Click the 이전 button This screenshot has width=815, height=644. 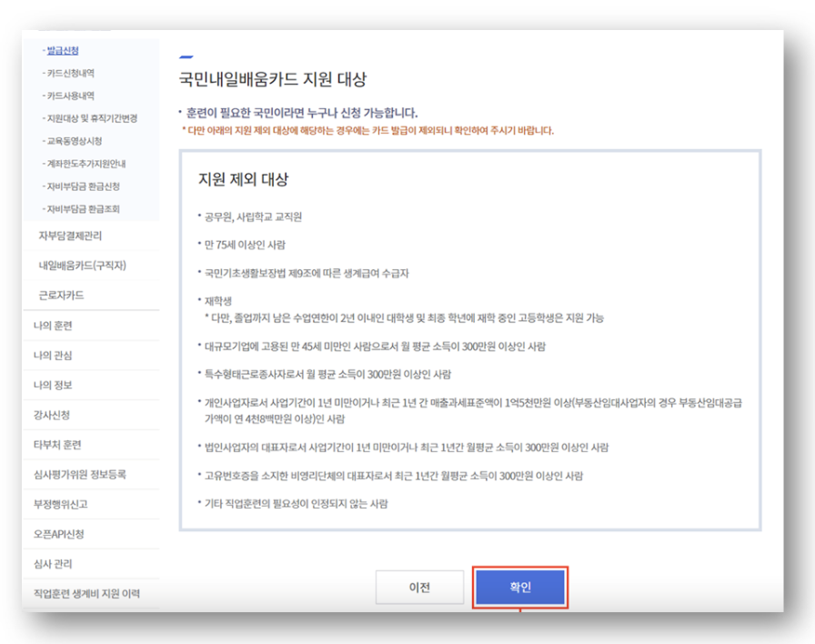418,588
